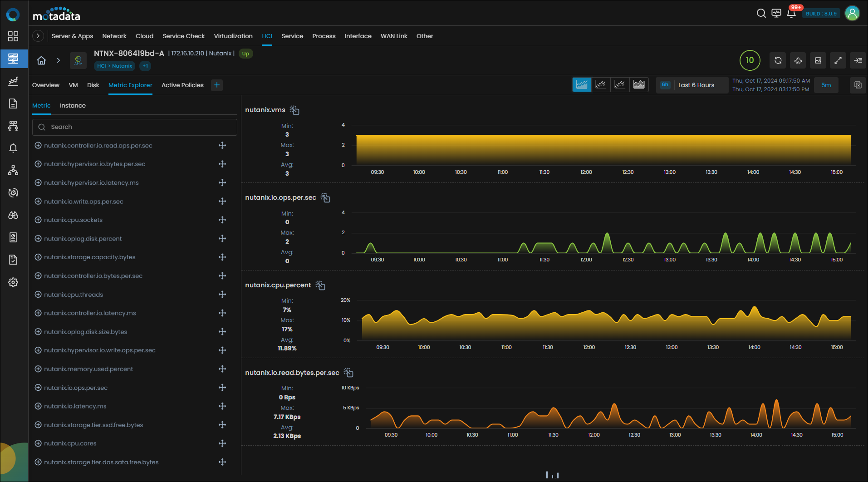Open the 5m granularity dropdown
Screen dimensions: 868x482
[826, 85]
